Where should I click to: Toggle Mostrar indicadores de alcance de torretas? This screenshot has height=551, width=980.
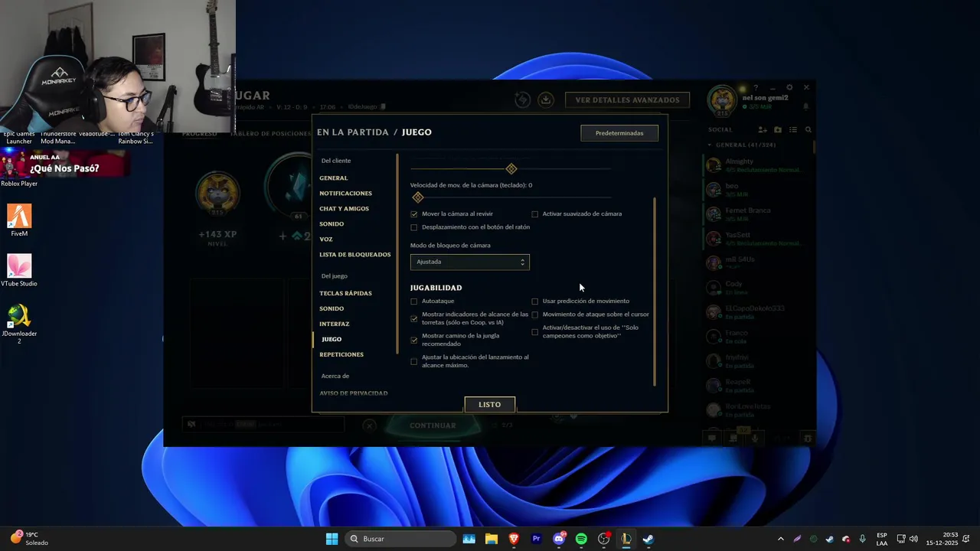pos(414,318)
